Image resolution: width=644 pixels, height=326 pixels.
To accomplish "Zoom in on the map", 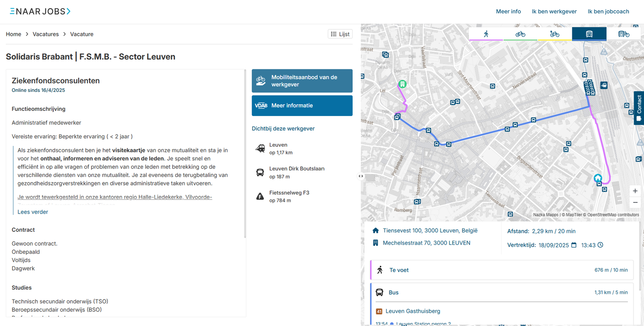I will [635, 191].
